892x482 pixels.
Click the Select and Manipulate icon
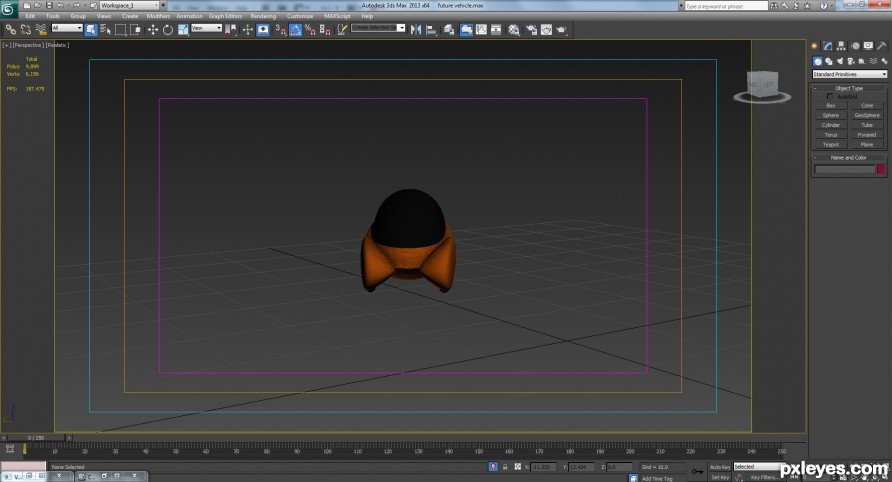point(247,30)
